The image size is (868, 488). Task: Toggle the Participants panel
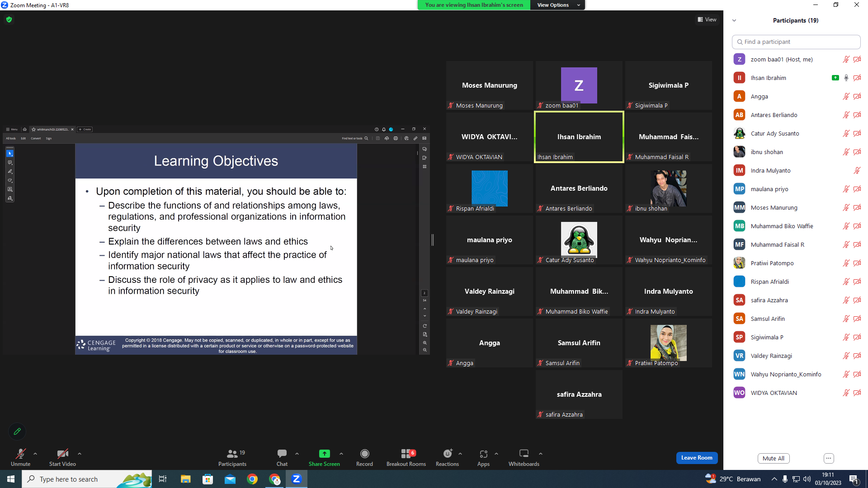[232, 457]
